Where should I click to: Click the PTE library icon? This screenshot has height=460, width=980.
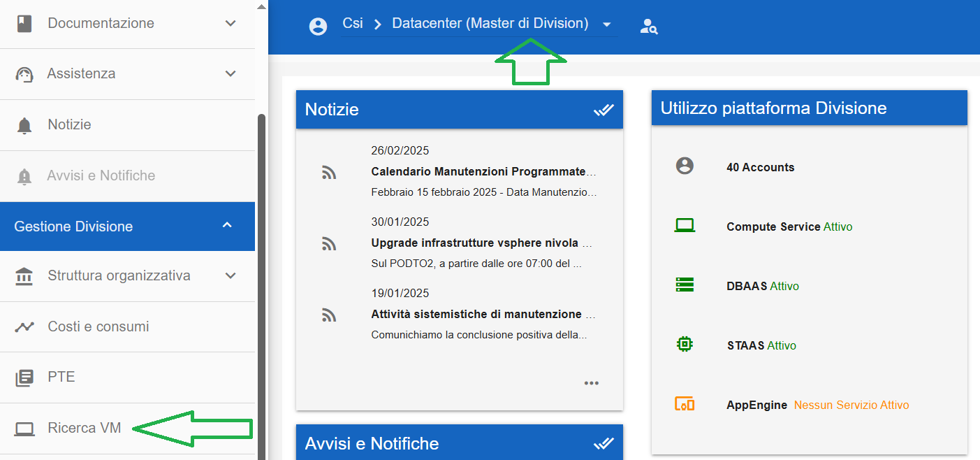pos(24,378)
